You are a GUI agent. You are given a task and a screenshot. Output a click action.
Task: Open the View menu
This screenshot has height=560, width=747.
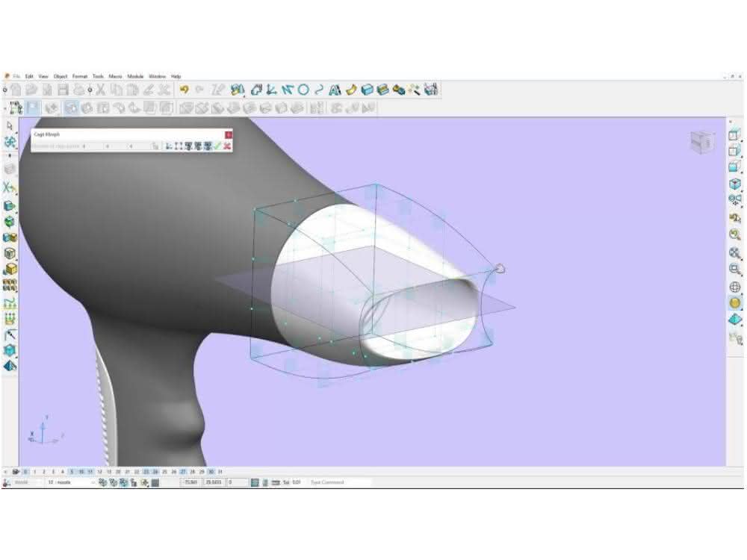click(43, 76)
